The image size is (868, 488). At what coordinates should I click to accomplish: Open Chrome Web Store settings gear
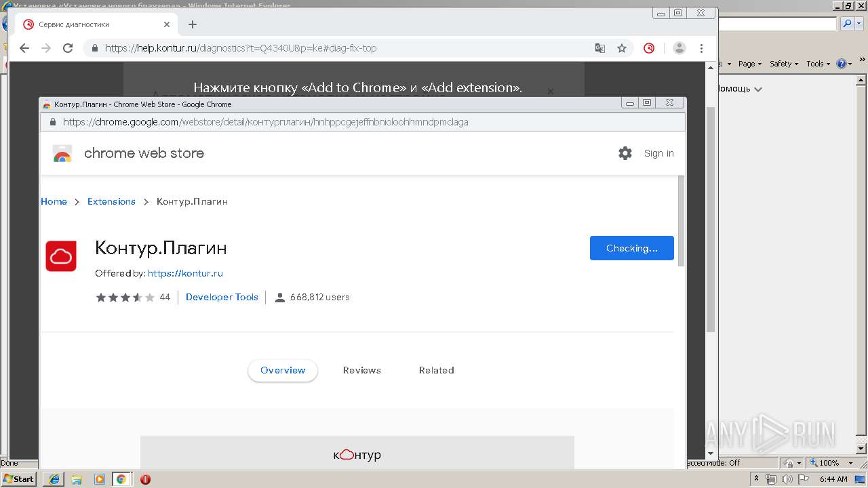tap(625, 153)
